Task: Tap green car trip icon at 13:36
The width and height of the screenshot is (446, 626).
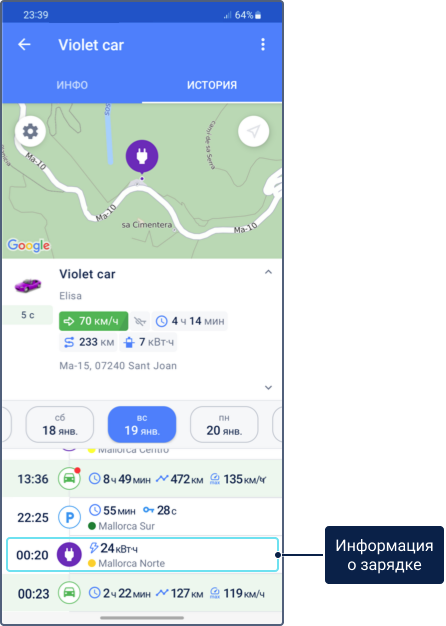Action: tap(69, 478)
